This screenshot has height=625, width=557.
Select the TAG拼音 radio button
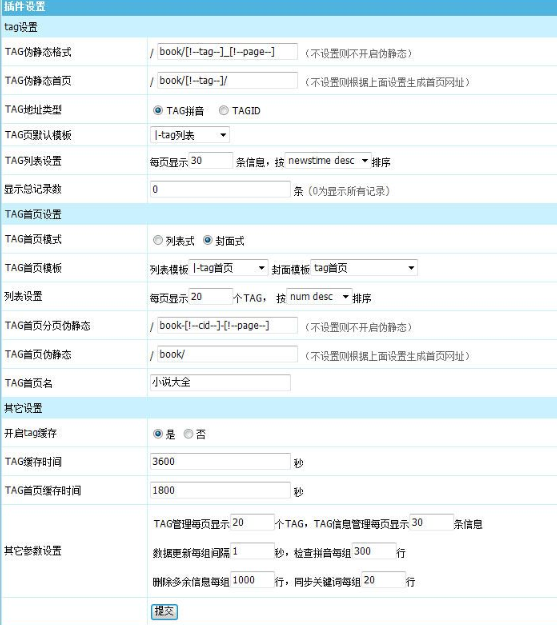click(x=158, y=110)
